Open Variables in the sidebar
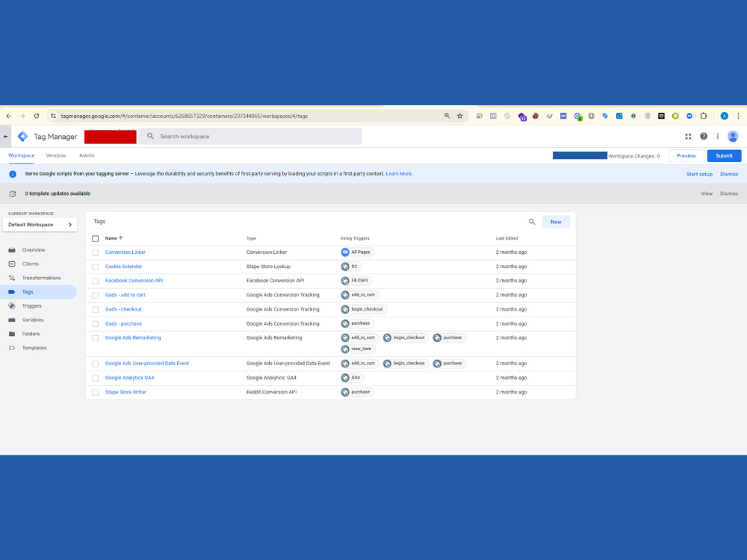This screenshot has width=747, height=560. point(33,320)
